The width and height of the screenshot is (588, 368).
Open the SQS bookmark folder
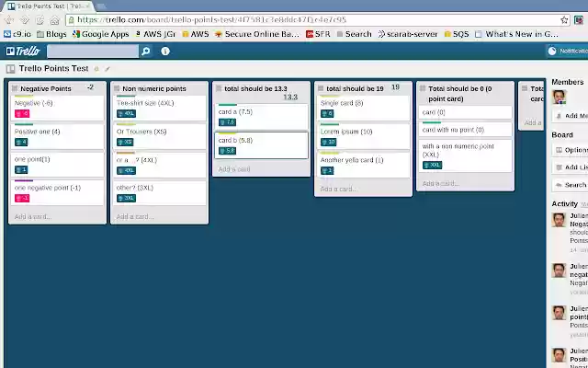(x=457, y=34)
